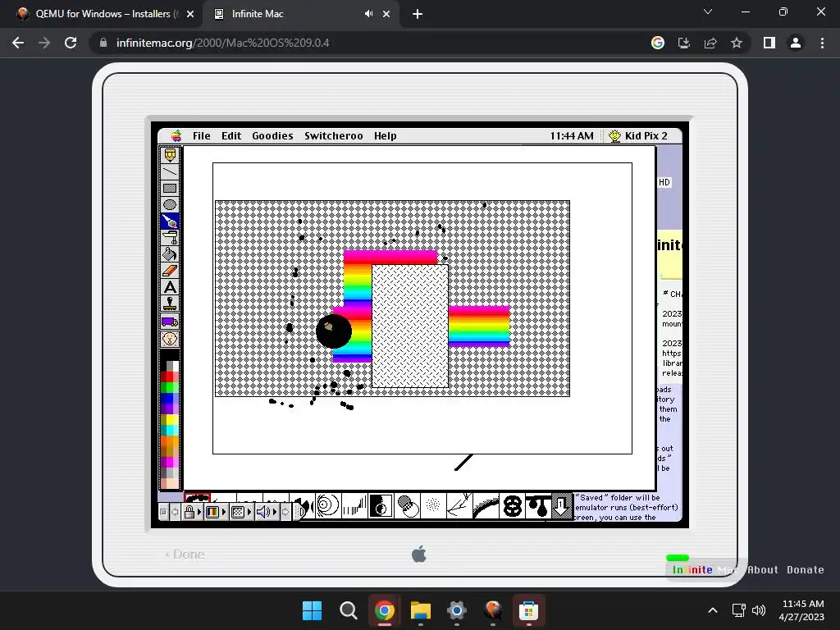Pick the green color swatch

[170, 387]
